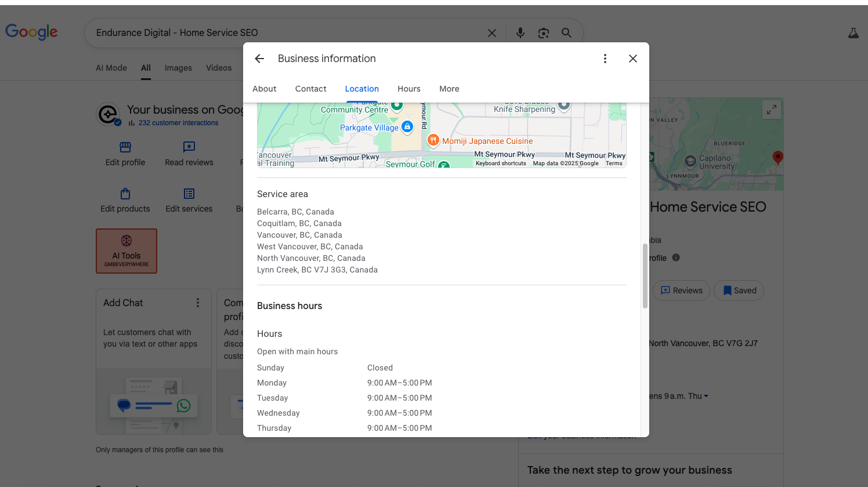The height and width of the screenshot is (487, 868).
Task: Click Coquitlam, BC, Canada service area entry
Action: click(299, 223)
